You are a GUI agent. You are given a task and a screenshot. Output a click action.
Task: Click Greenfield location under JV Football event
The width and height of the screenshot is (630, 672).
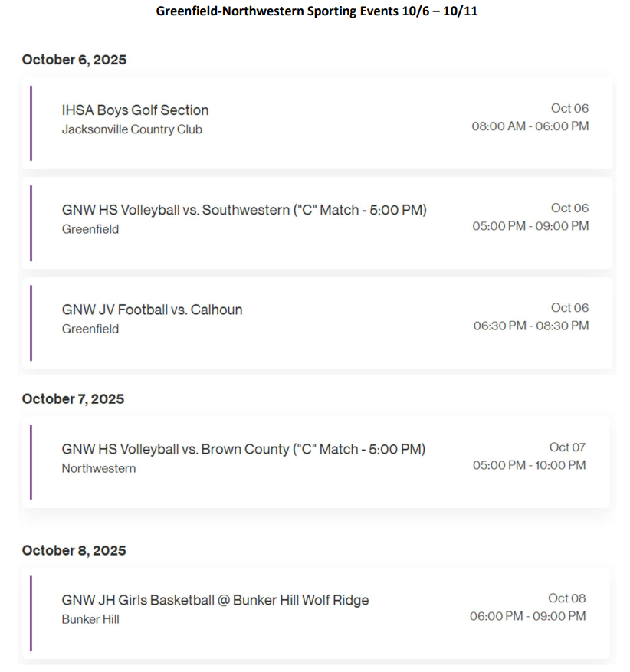(x=90, y=329)
